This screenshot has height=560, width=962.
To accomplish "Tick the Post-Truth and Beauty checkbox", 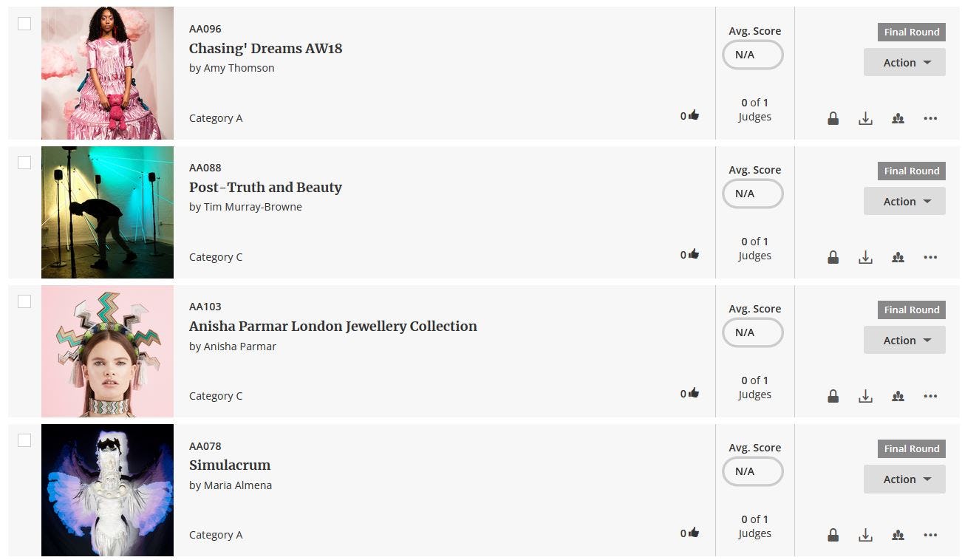I will tap(24, 163).
